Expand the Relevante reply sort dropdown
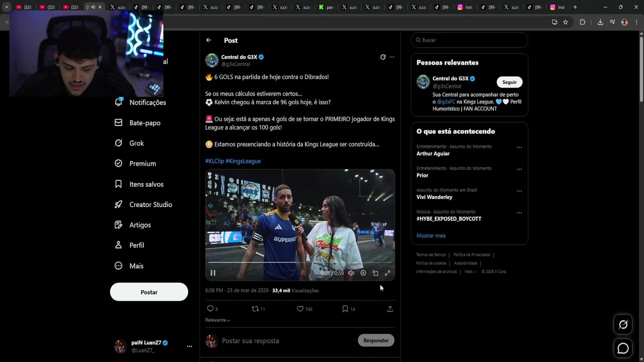 pyautogui.click(x=217, y=320)
